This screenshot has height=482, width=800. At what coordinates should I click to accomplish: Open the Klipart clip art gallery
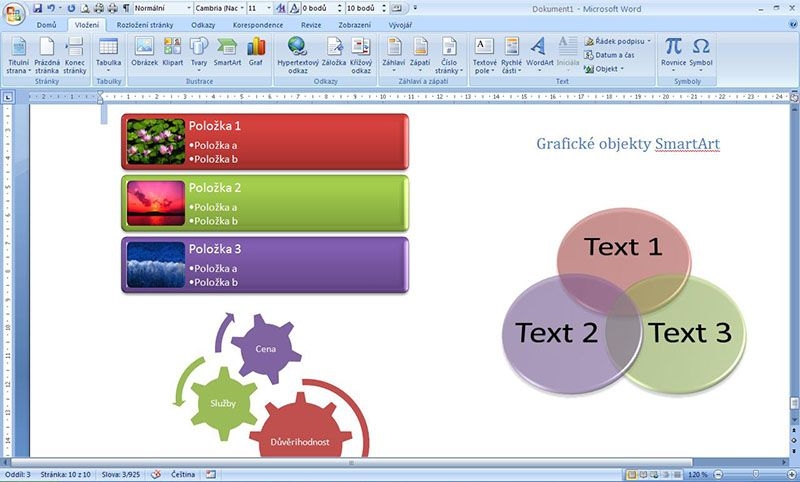pyautogui.click(x=172, y=51)
